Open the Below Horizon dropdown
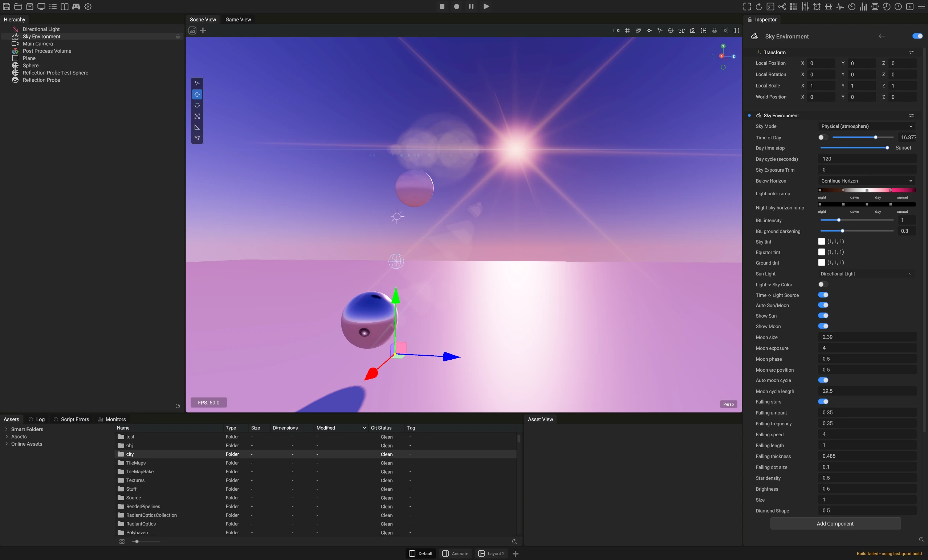Screen dimensions: 928x560 tap(867, 181)
